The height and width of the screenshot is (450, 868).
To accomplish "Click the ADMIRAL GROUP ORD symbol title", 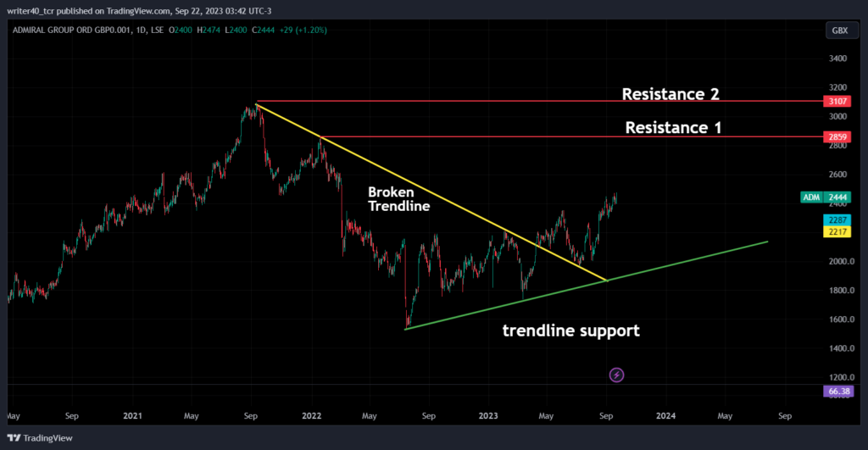I will [x=73, y=30].
